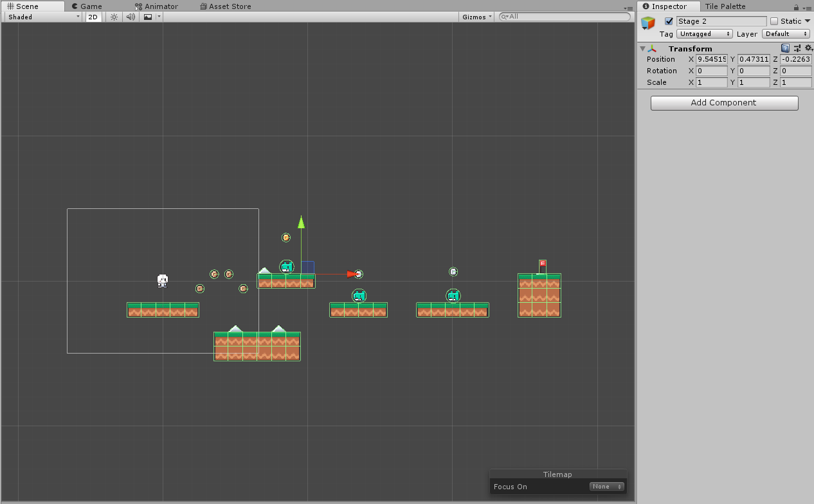Click the green Y-axis move gizmo arrow
Image resolution: width=814 pixels, height=504 pixels.
(x=301, y=222)
